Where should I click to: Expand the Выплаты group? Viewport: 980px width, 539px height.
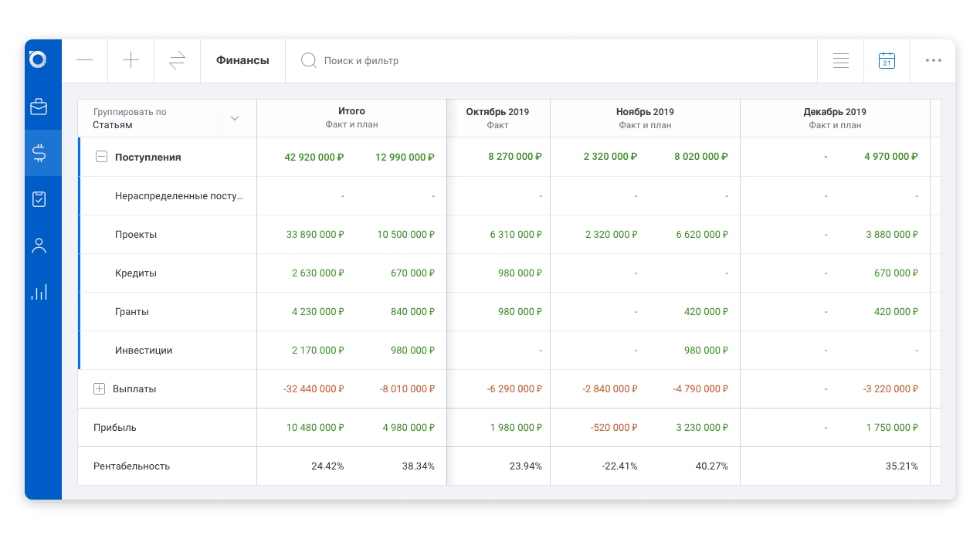pyautogui.click(x=99, y=389)
